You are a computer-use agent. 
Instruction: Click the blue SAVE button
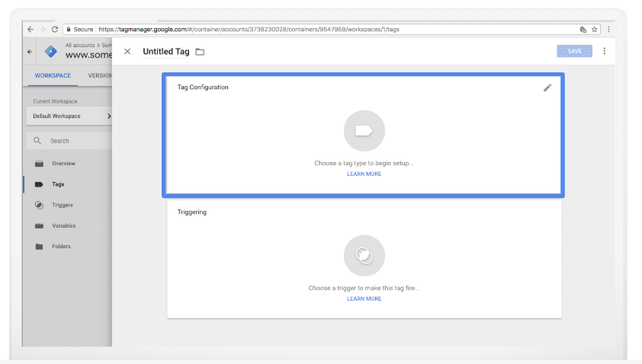[x=574, y=51]
